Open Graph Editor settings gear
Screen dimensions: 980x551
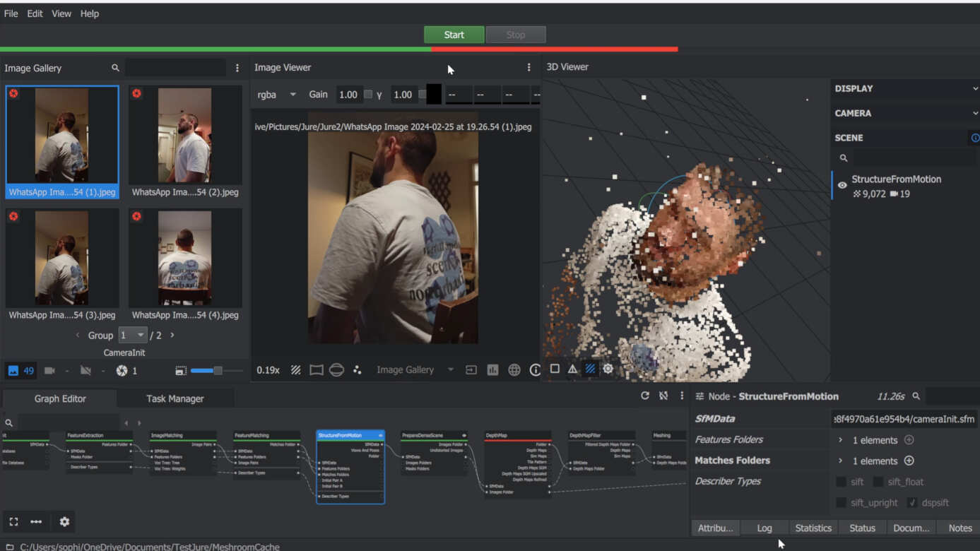tap(64, 521)
